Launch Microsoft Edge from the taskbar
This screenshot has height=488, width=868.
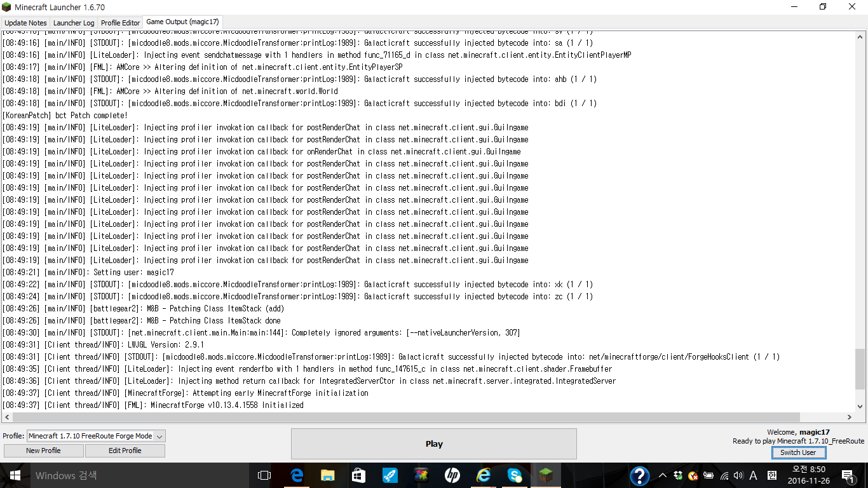pyautogui.click(x=297, y=475)
